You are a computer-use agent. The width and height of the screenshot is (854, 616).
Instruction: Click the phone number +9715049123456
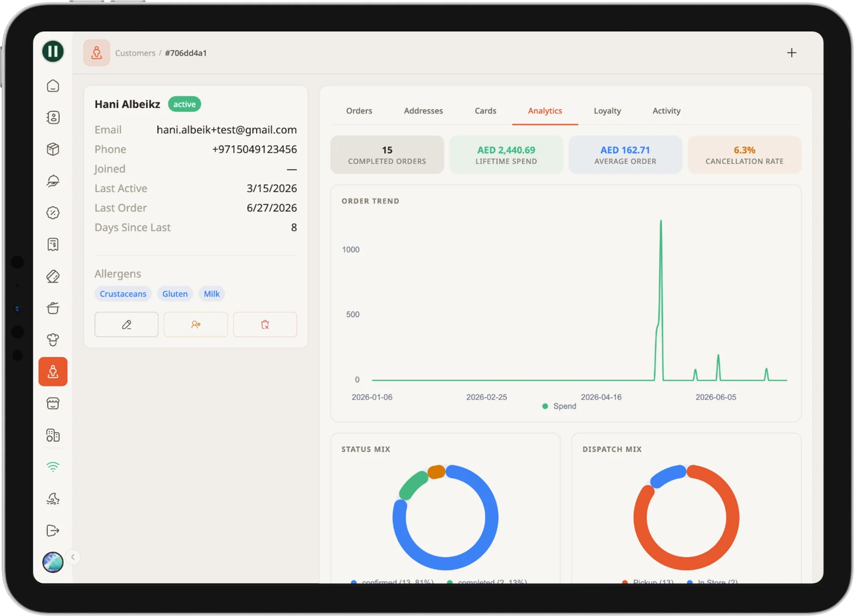[x=254, y=149]
